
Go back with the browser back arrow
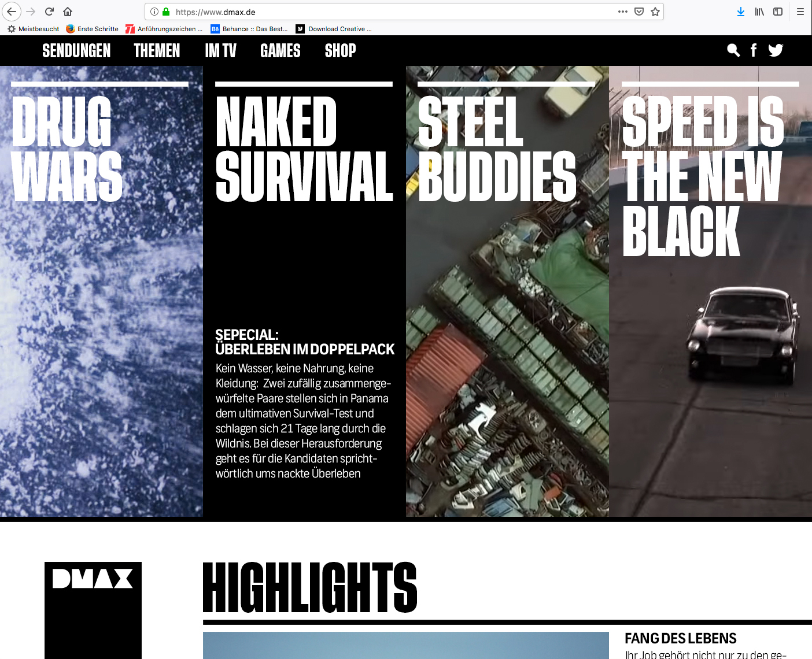(x=12, y=12)
